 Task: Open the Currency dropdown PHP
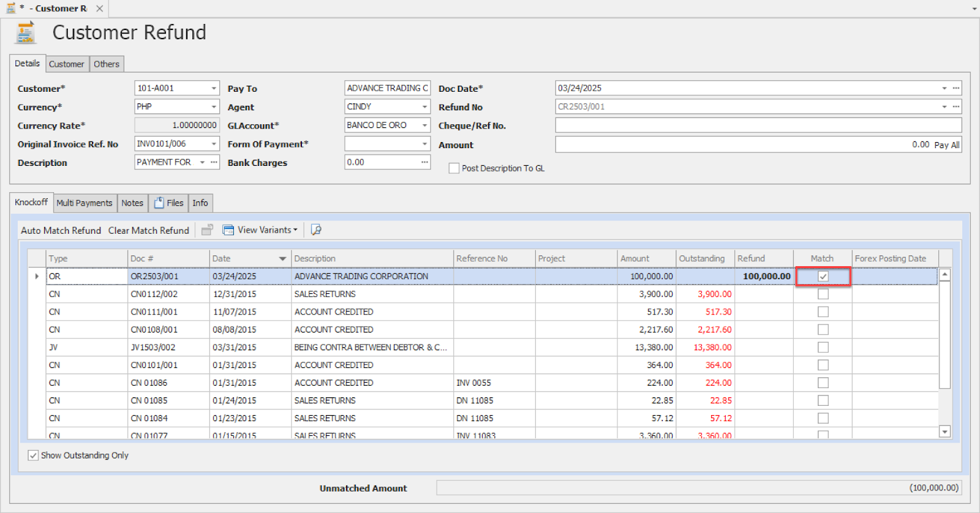click(214, 107)
